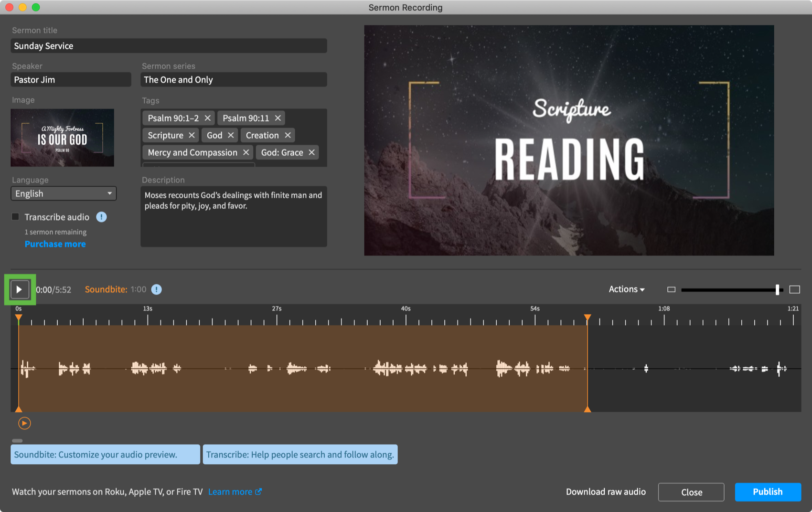Click the Publish button
Screen dimensions: 812x512
(767, 492)
